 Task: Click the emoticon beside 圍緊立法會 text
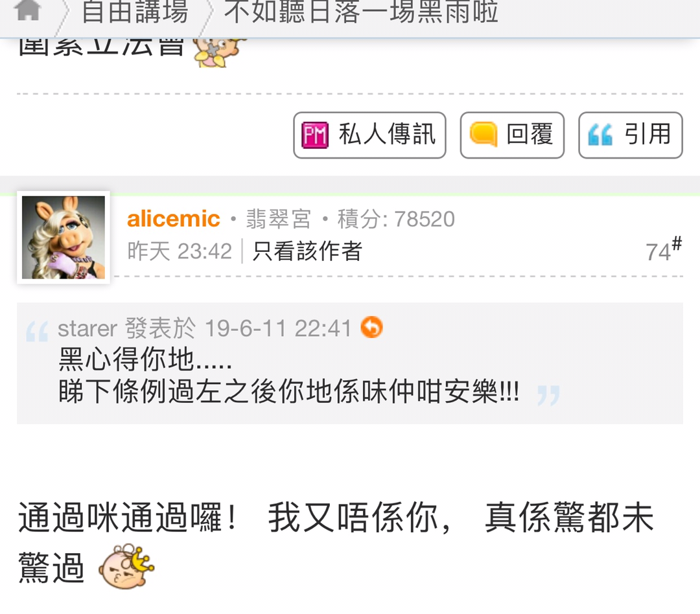[219, 52]
